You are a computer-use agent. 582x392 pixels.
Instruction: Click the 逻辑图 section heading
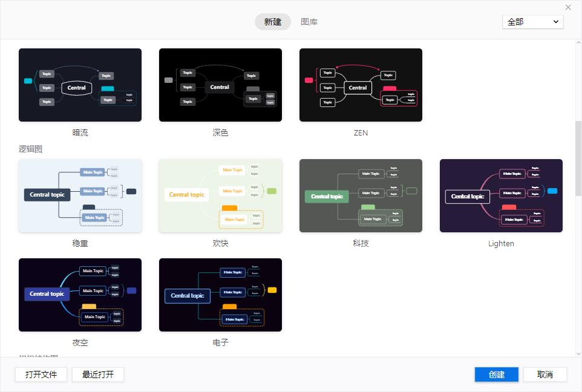click(30, 149)
